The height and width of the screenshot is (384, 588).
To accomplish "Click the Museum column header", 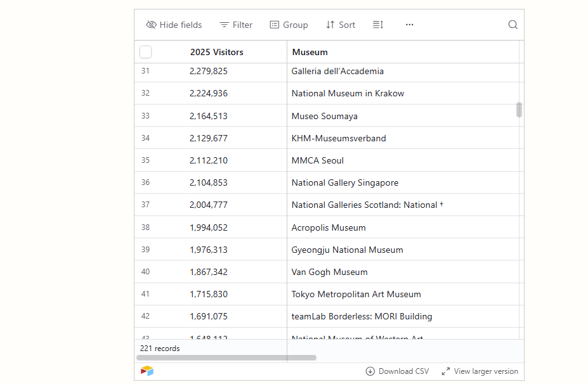I will [310, 52].
